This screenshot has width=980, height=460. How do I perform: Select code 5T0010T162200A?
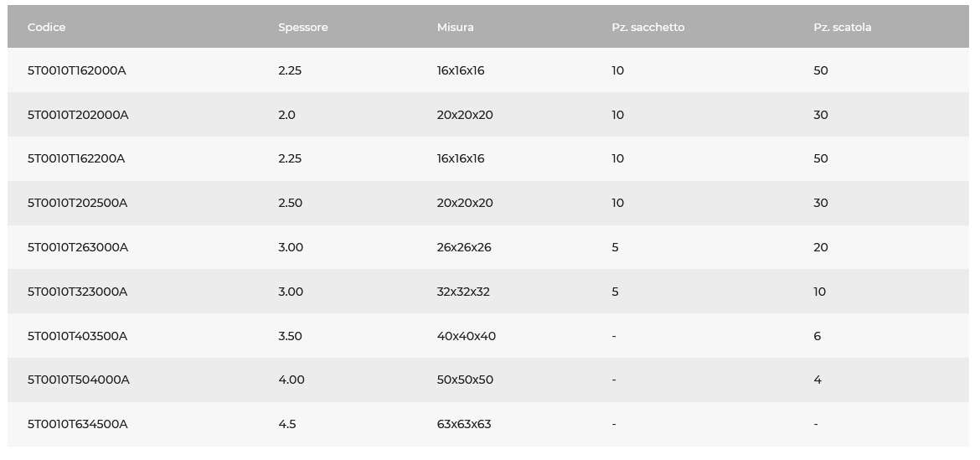(x=76, y=158)
